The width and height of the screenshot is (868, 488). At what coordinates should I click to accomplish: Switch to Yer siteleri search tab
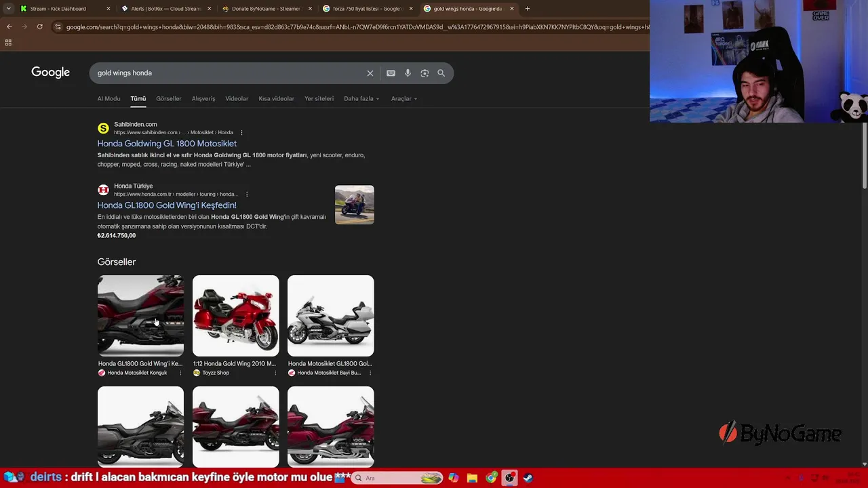pyautogui.click(x=319, y=99)
